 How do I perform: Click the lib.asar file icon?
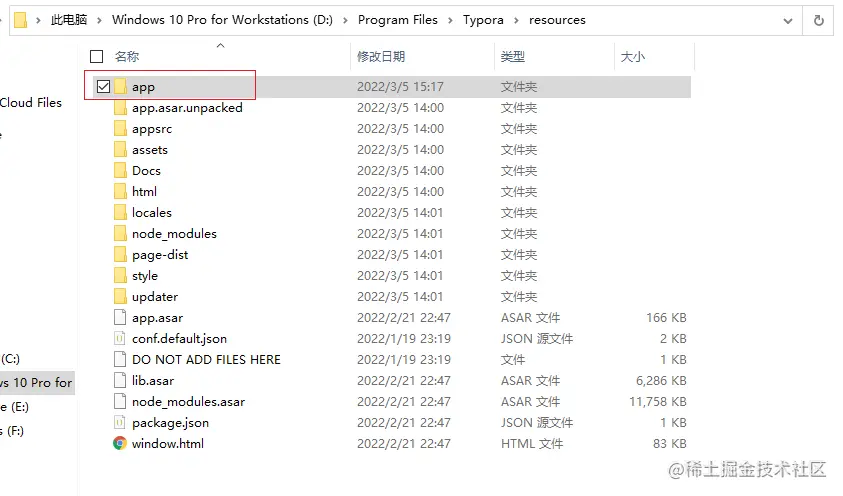[x=120, y=380]
